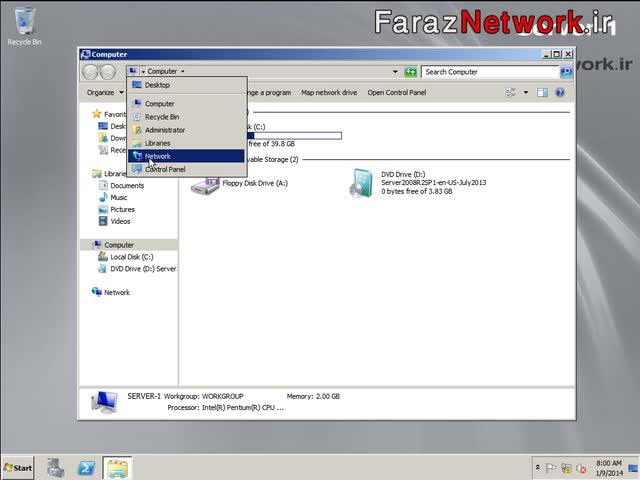Viewport: 640px width, 480px height.
Task: Click the computer icon in the address bar
Action: (x=133, y=71)
